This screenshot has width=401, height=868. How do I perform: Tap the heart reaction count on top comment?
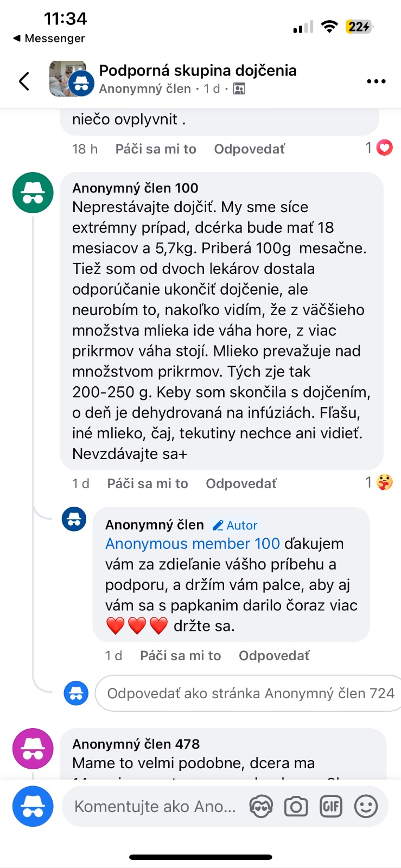pyautogui.click(x=379, y=148)
